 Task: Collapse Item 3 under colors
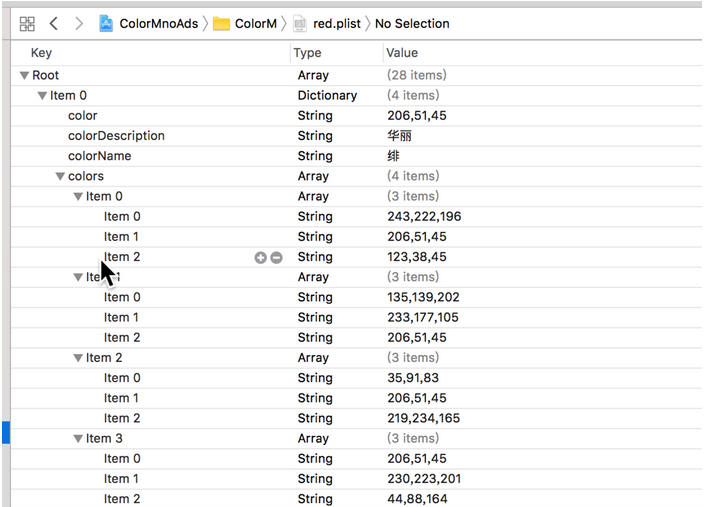(78, 438)
